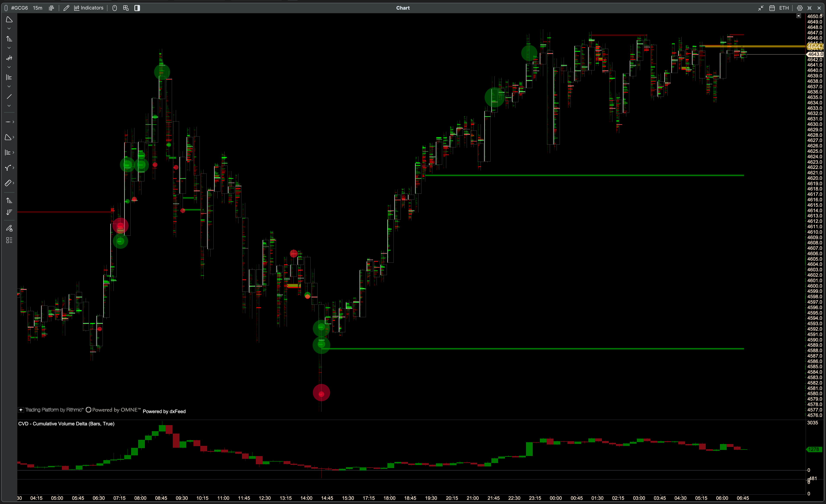Toggle the mouse crosshair mode icon

[x=115, y=8]
